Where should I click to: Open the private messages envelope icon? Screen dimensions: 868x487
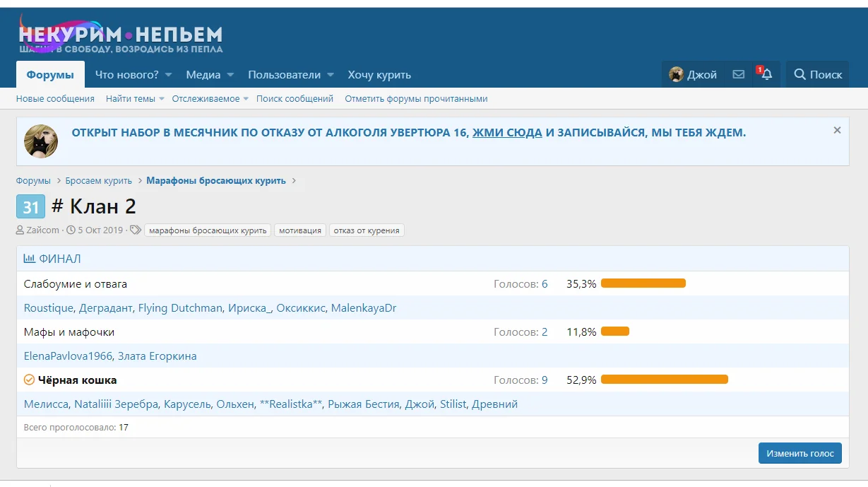click(x=738, y=74)
